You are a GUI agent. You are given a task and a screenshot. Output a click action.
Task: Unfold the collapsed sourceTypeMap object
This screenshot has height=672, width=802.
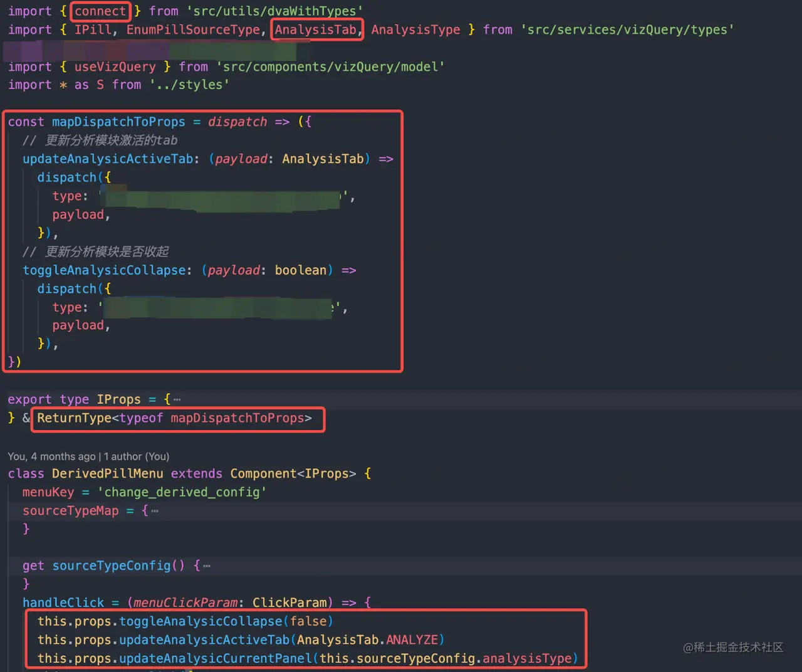(x=155, y=511)
